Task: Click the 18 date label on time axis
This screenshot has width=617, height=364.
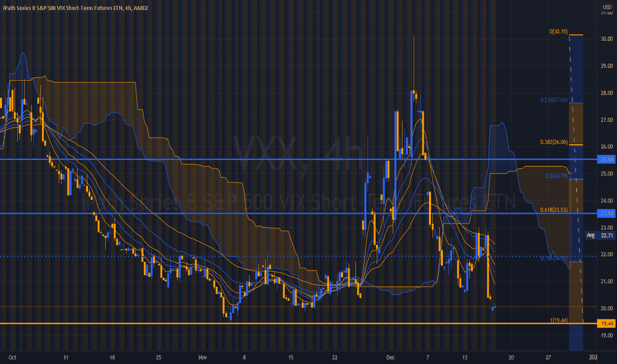Action: (112, 357)
